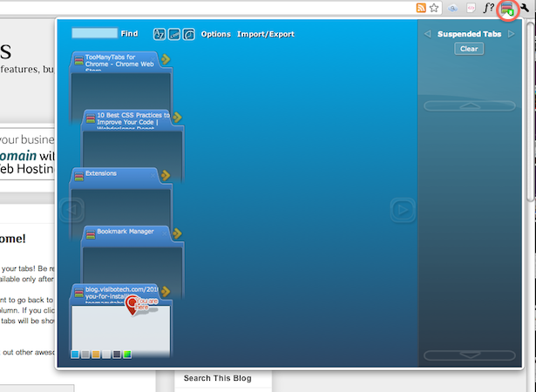The width and height of the screenshot is (536, 392).
Task: Open the Import/Export menu
Action: tap(266, 34)
